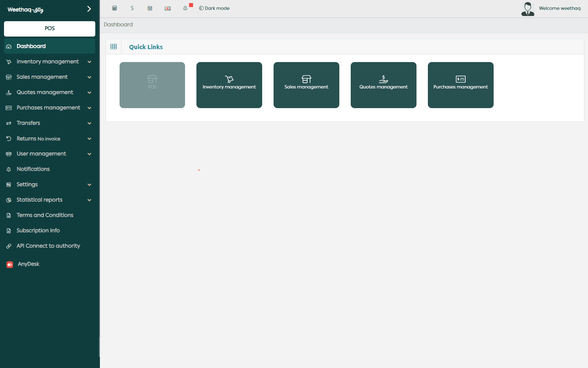
Task: Toggle Dark mode
Action: (214, 8)
